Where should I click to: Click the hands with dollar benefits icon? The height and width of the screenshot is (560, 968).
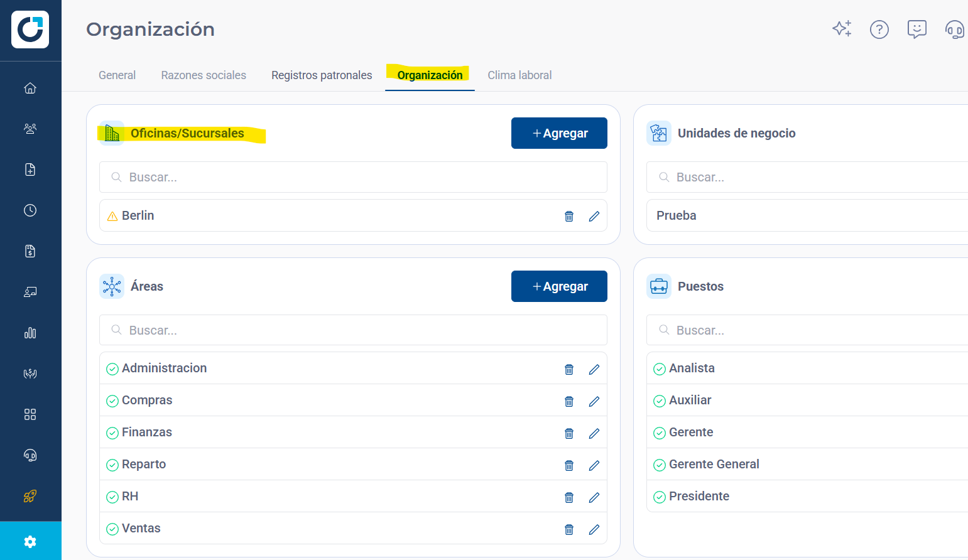coord(30,374)
